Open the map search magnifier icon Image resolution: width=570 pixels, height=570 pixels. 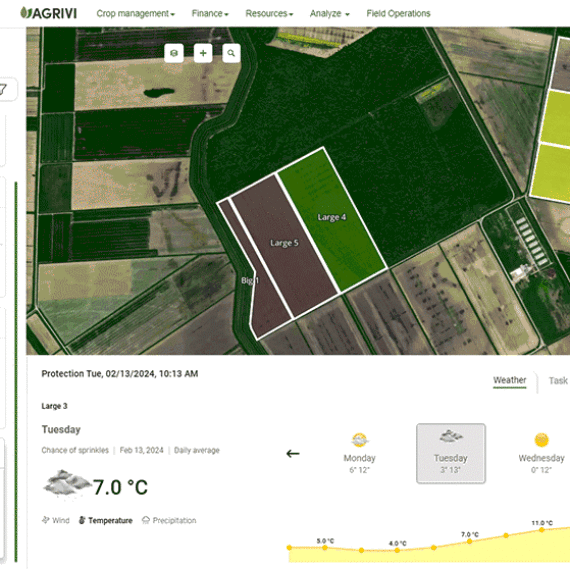(x=231, y=53)
